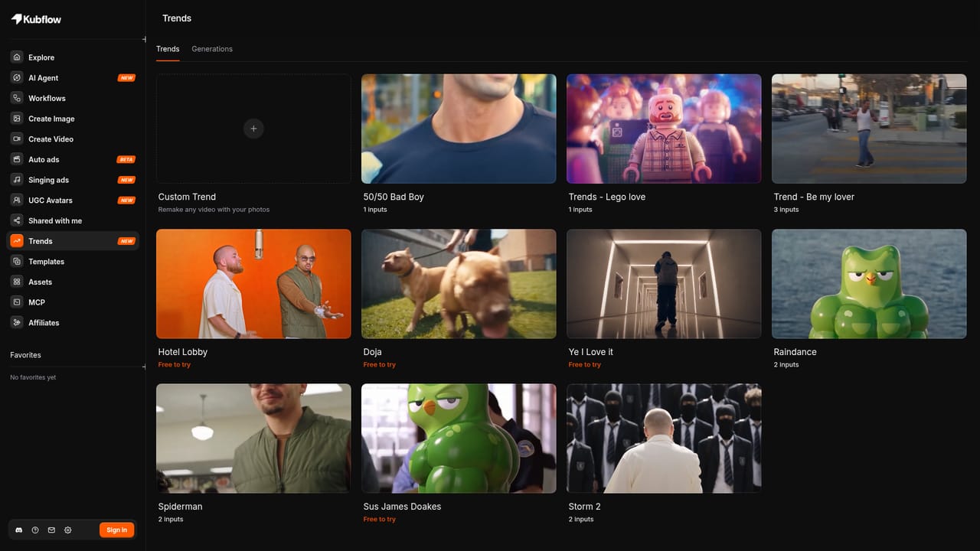
Task: Open the Singing ads music icon
Action: coord(17,180)
